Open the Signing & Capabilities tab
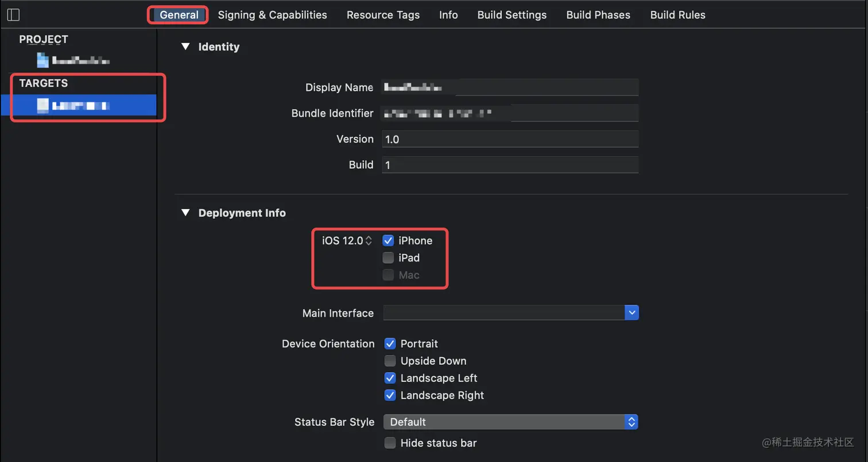This screenshot has height=462, width=868. click(x=272, y=15)
